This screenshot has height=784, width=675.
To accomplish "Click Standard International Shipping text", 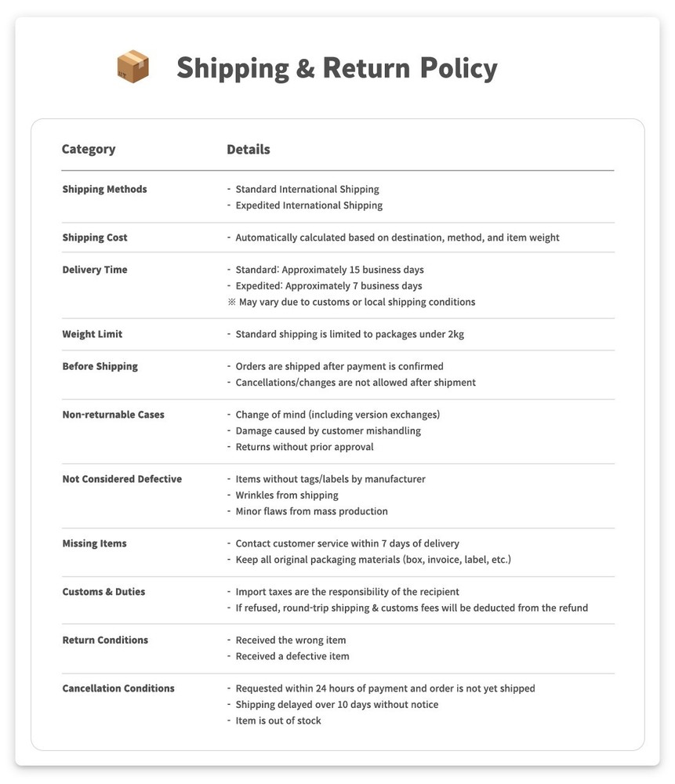I will (307, 189).
